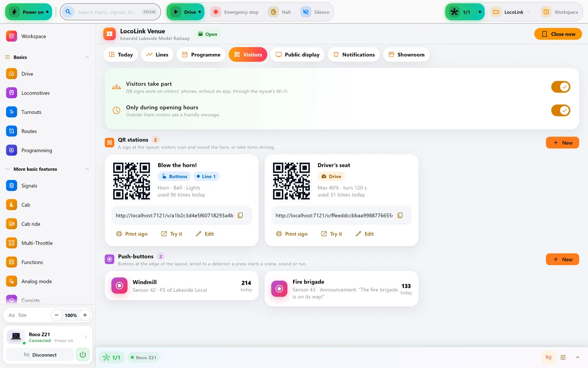This screenshot has height=368, width=588.
Task: Click the Roco Z21 power icon button
Action: [83, 354]
